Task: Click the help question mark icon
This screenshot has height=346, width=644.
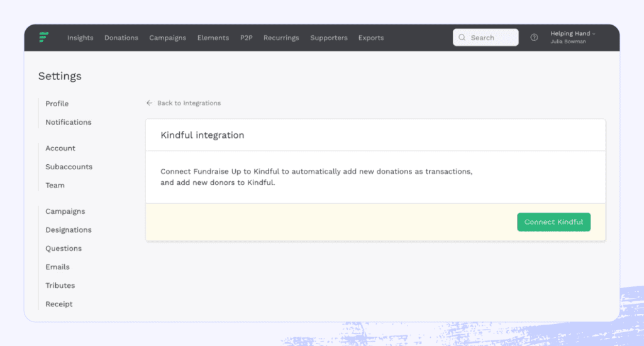Action: [534, 37]
